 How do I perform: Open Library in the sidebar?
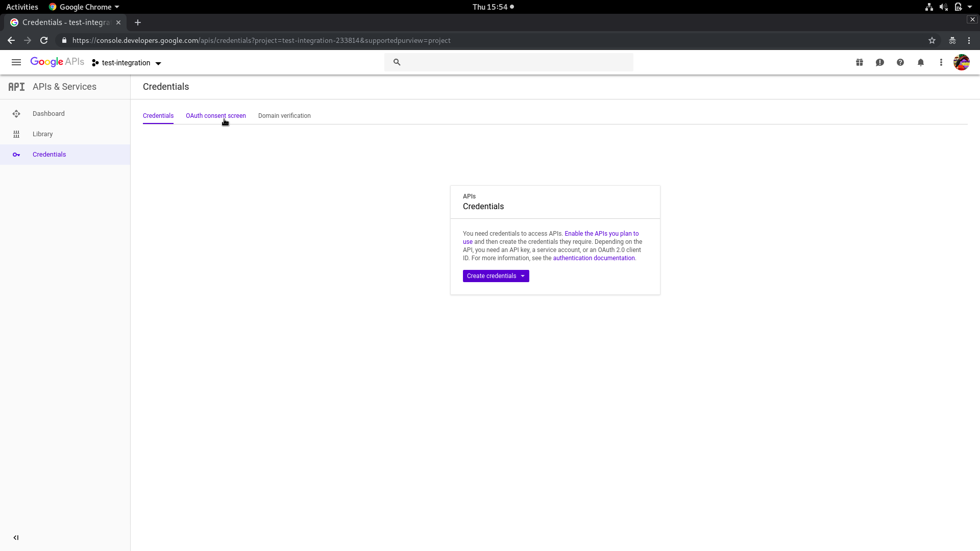click(x=42, y=134)
